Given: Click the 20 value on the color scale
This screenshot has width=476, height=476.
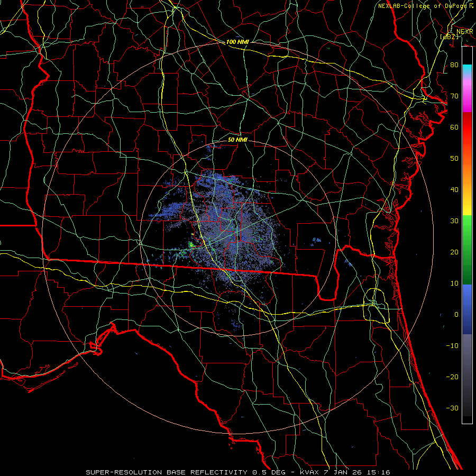Looking at the screenshot, I should (x=454, y=252).
